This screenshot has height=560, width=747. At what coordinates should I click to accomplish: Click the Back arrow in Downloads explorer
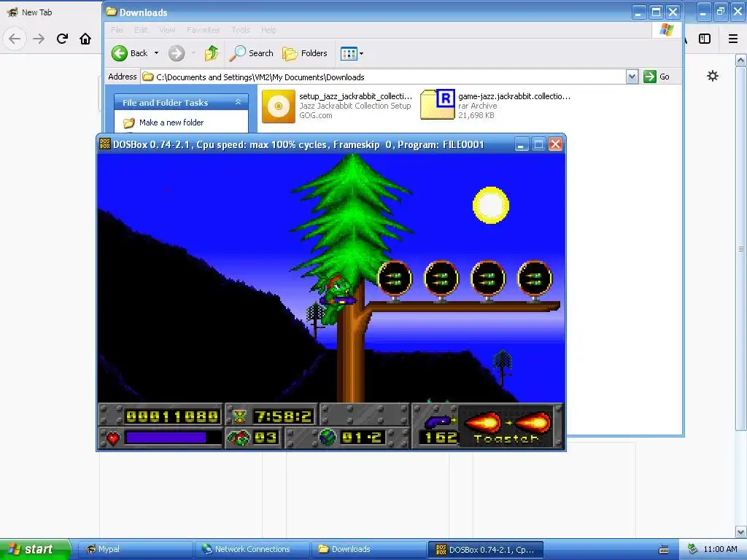coord(120,53)
